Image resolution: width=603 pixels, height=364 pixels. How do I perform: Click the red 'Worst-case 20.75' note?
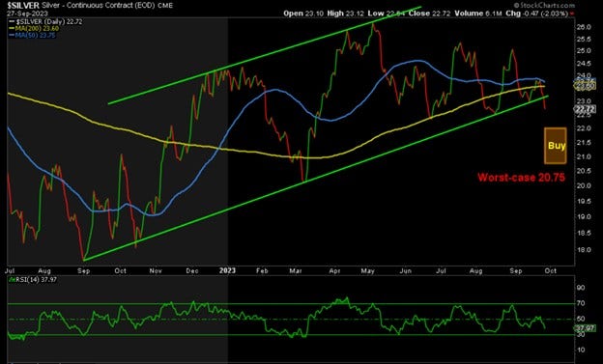(x=522, y=178)
